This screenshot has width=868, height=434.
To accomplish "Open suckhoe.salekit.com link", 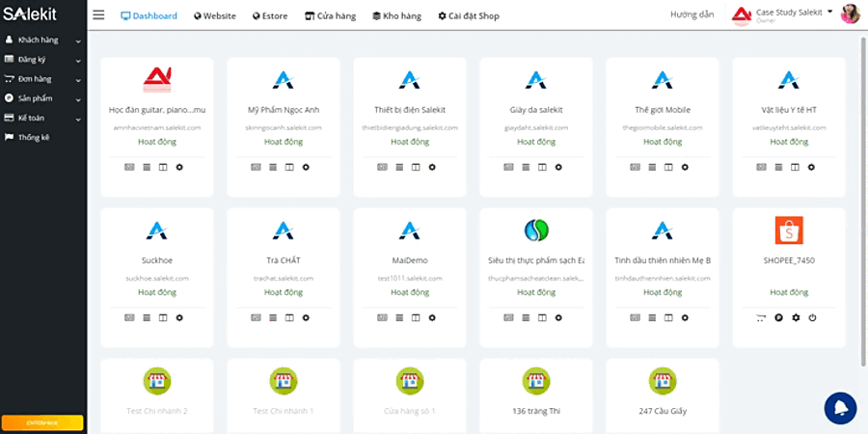I will [157, 279].
